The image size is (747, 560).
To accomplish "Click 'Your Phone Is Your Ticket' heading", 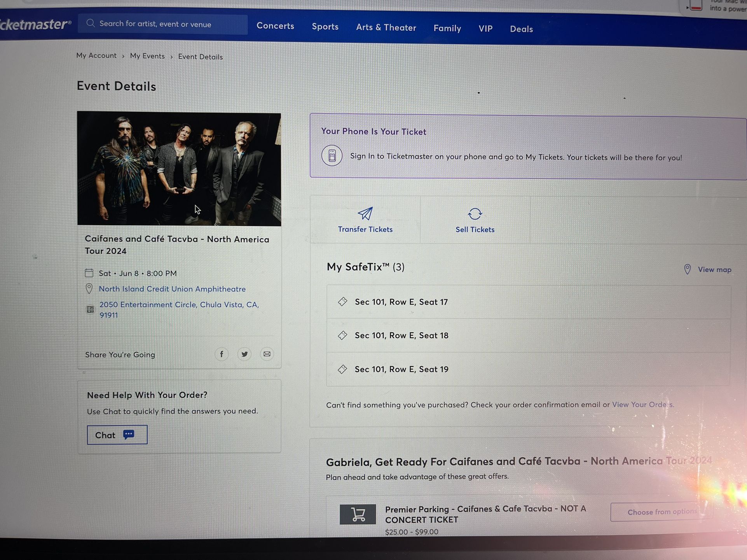I will pos(373,132).
